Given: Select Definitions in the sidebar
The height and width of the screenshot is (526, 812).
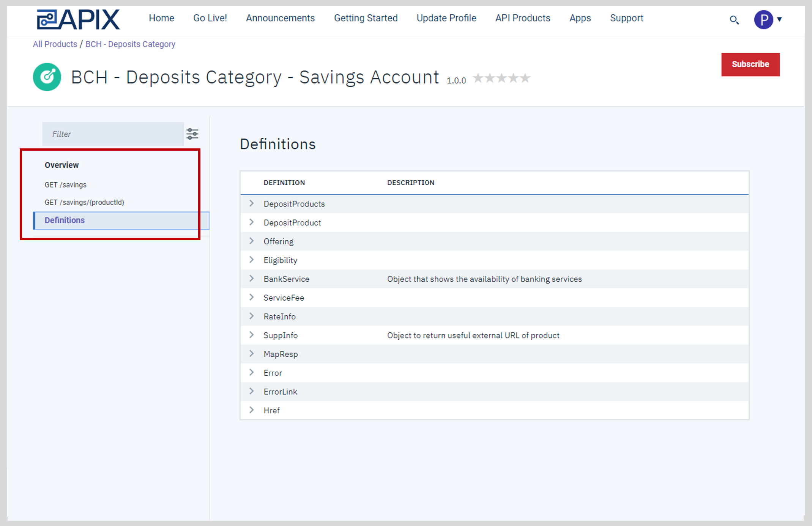Looking at the screenshot, I should point(121,220).
